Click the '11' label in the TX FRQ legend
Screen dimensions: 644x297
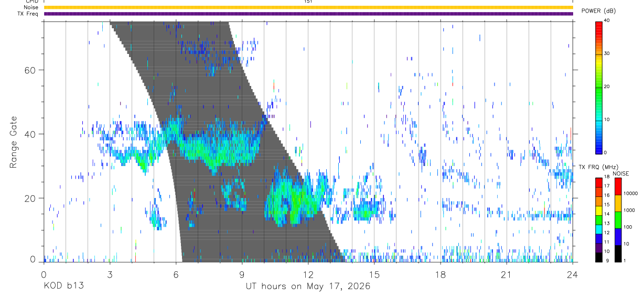tap(606, 241)
